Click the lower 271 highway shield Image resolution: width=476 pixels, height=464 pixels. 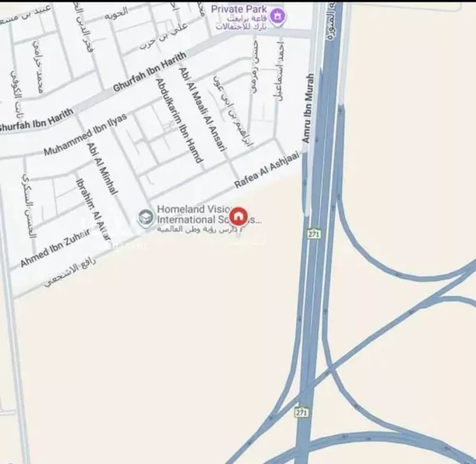pos(301,412)
